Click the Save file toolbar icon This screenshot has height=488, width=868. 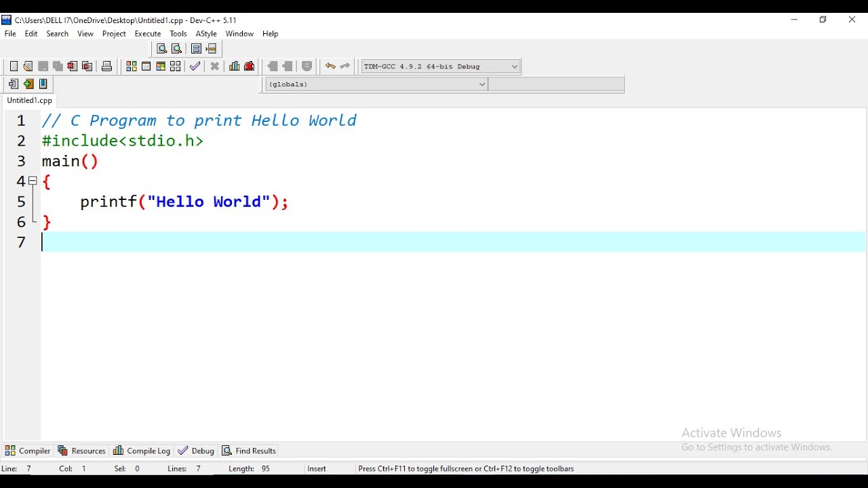point(43,66)
